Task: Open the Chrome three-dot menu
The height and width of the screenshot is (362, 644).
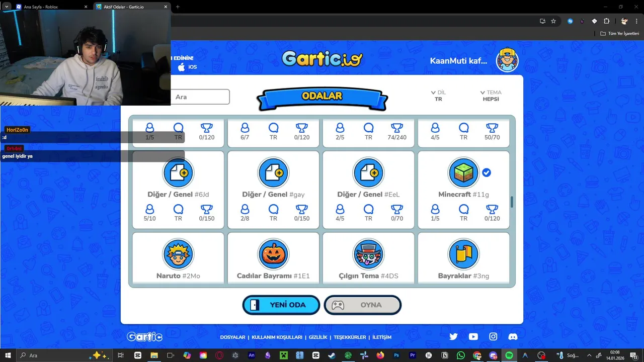Action: pos(636,21)
